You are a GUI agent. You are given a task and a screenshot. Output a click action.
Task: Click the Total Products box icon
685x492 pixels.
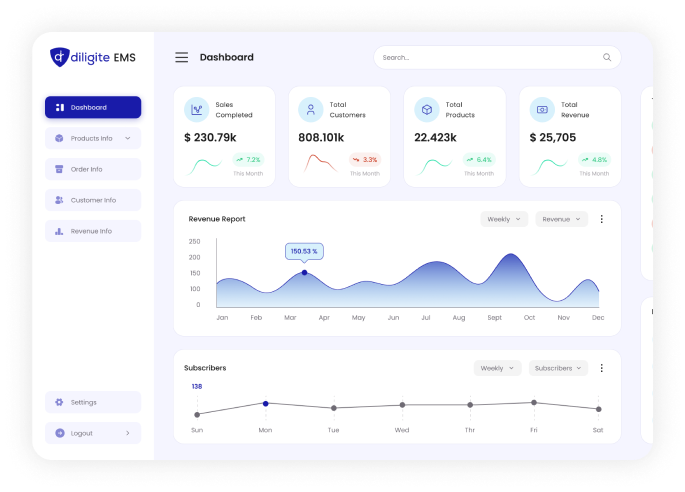point(427,109)
